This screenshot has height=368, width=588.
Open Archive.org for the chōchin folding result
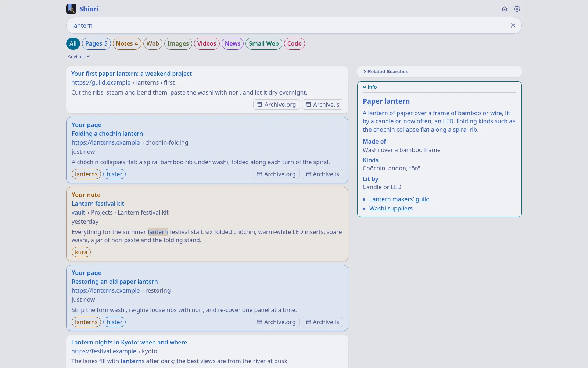[276, 174]
